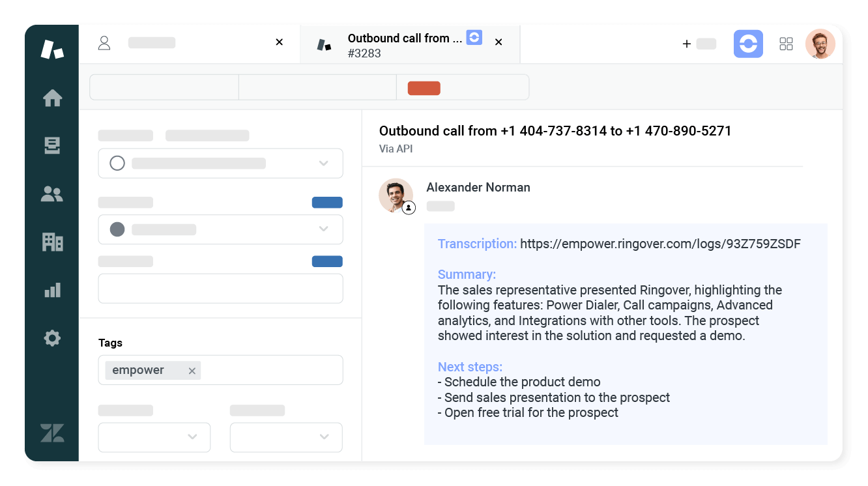The width and height of the screenshot is (868, 486).
Task: Click the profile avatar in the top right
Action: click(x=820, y=44)
